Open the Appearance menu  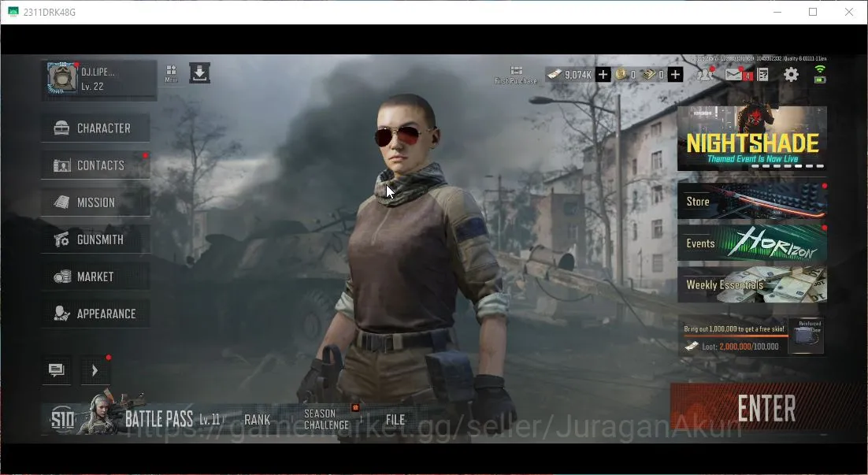pos(95,314)
